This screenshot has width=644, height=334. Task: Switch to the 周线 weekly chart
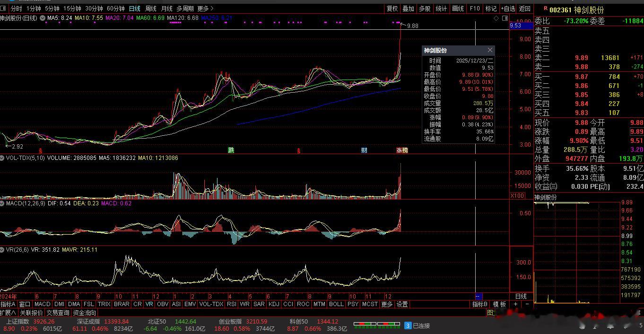point(150,9)
